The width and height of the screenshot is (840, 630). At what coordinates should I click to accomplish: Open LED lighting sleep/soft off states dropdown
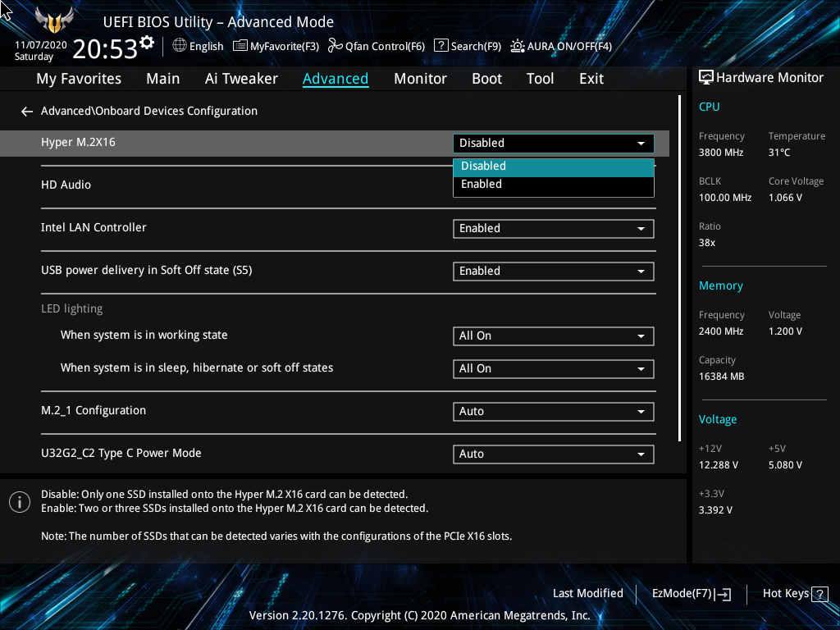coord(554,369)
